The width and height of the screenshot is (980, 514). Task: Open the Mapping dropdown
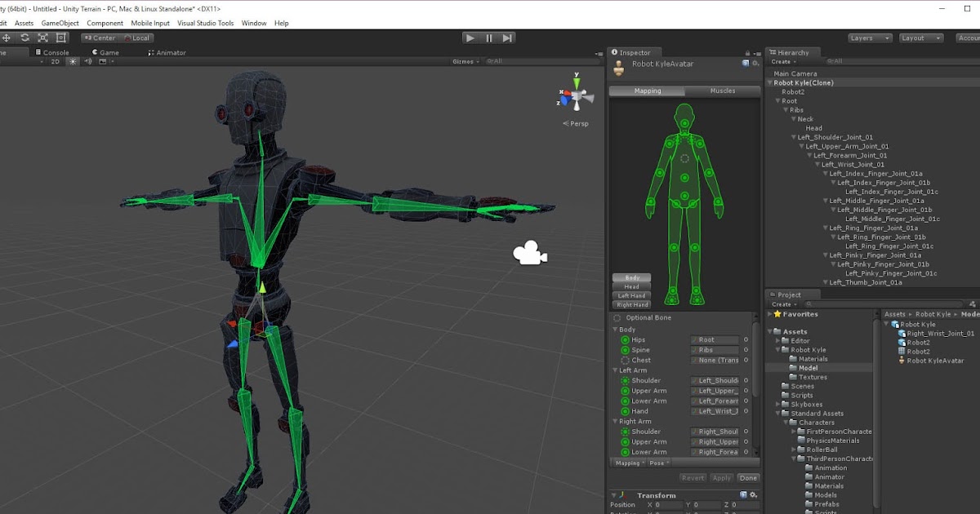(630, 463)
